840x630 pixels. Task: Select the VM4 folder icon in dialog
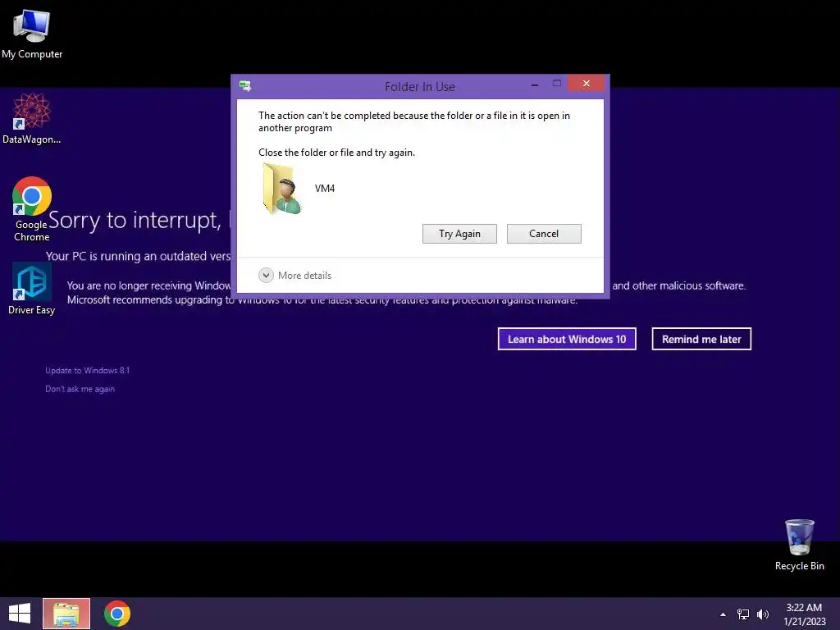282,189
